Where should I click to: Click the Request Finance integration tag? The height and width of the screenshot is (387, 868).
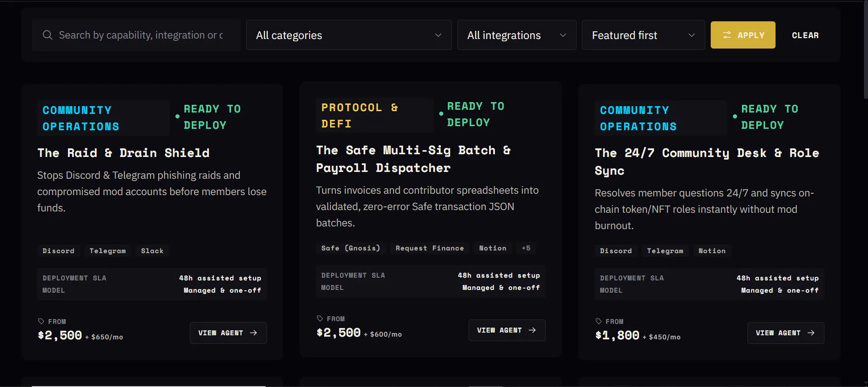click(430, 248)
